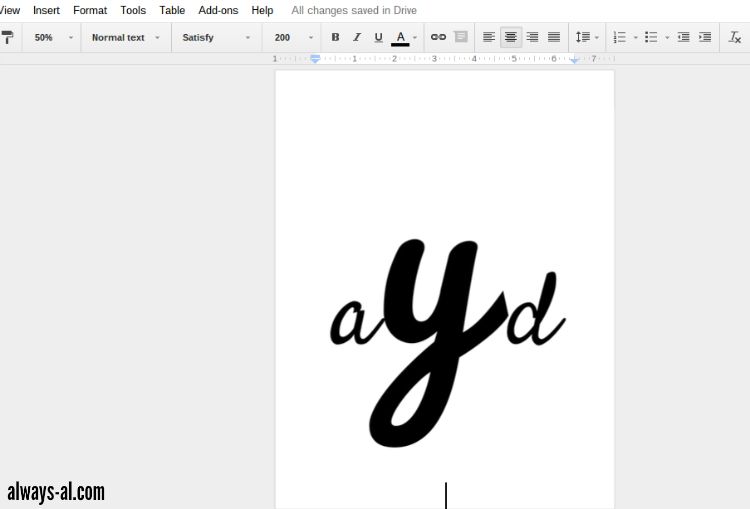Click the left indent marker on ruler
Viewport: 750px width, 509px height.
(315, 59)
